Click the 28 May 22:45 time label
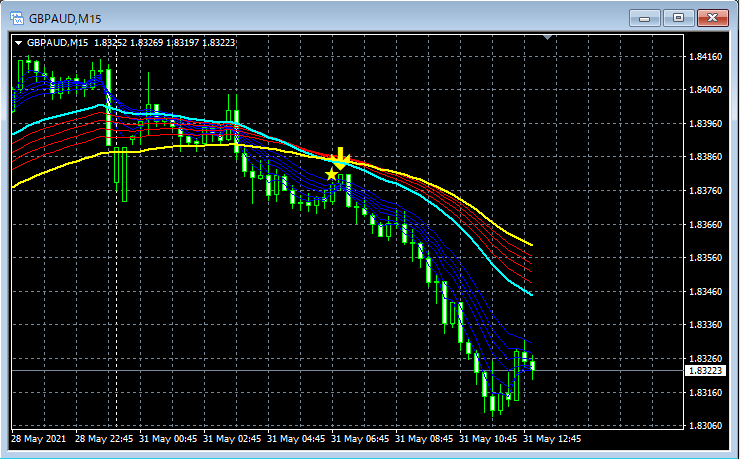The image size is (741, 459). pos(104,439)
